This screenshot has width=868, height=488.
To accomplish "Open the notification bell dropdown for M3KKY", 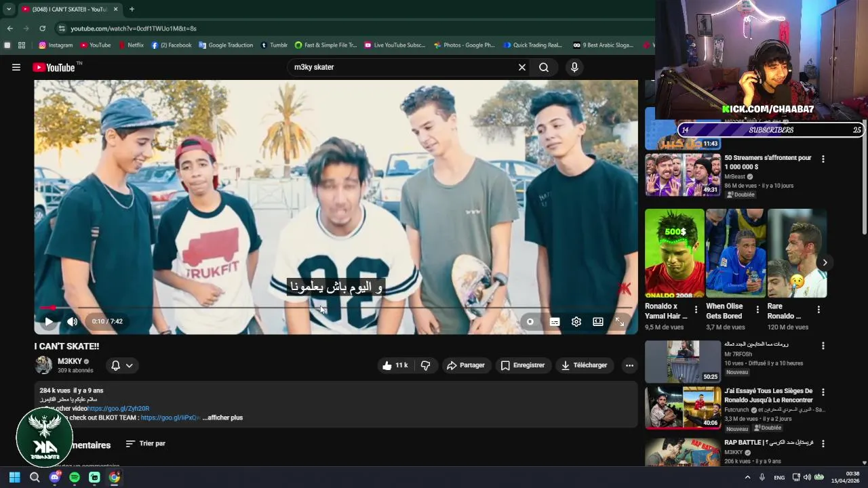I will (122, 365).
